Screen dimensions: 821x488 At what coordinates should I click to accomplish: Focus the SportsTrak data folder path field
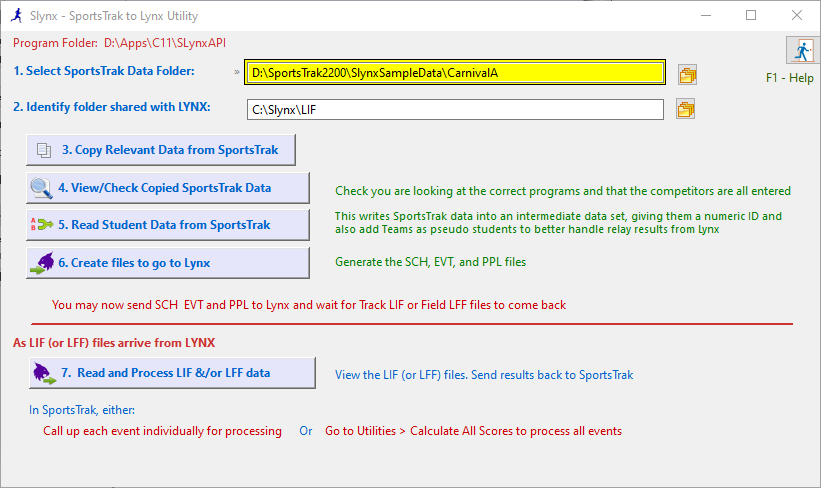(x=454, y=72)
